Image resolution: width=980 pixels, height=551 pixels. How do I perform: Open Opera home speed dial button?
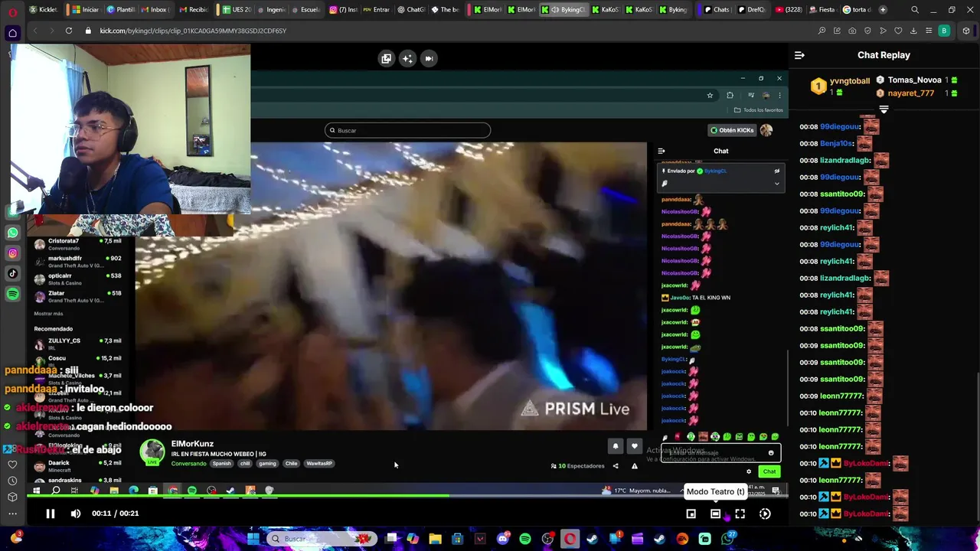[x=12, y=33]
